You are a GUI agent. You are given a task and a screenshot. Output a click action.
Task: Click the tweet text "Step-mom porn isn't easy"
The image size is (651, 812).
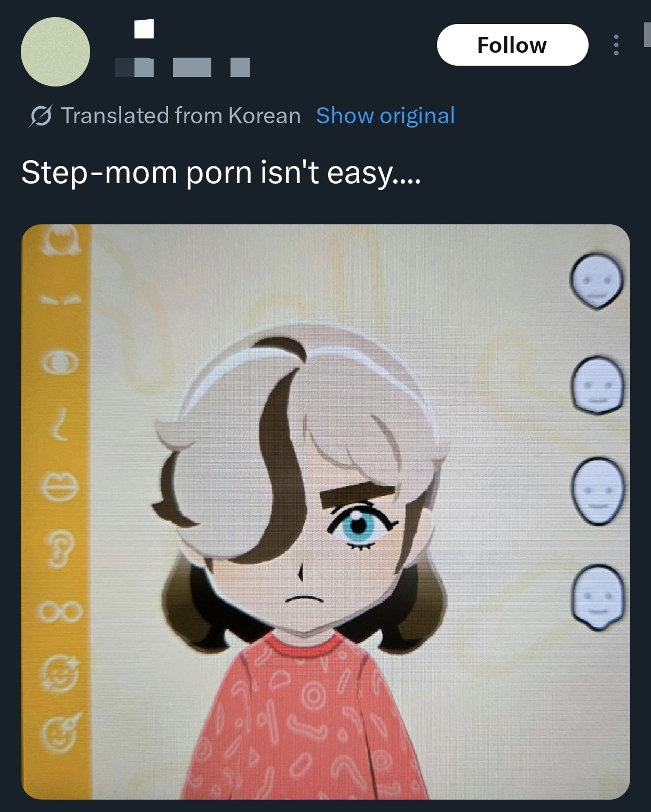pyautogui.click(x=221, y=172)
